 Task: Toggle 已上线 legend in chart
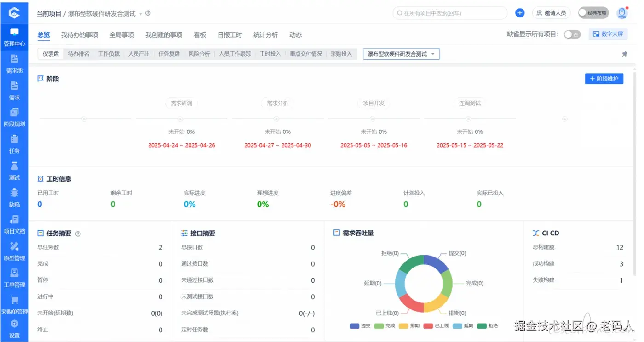pos(436,326)
